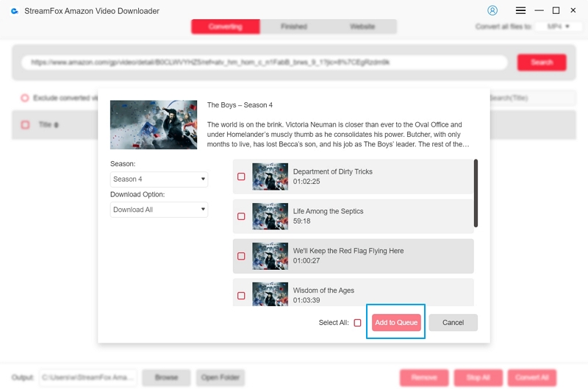588x392 pixels.
Task: Toggle Exclude converted videos option
Action: [x=25, y=98]
